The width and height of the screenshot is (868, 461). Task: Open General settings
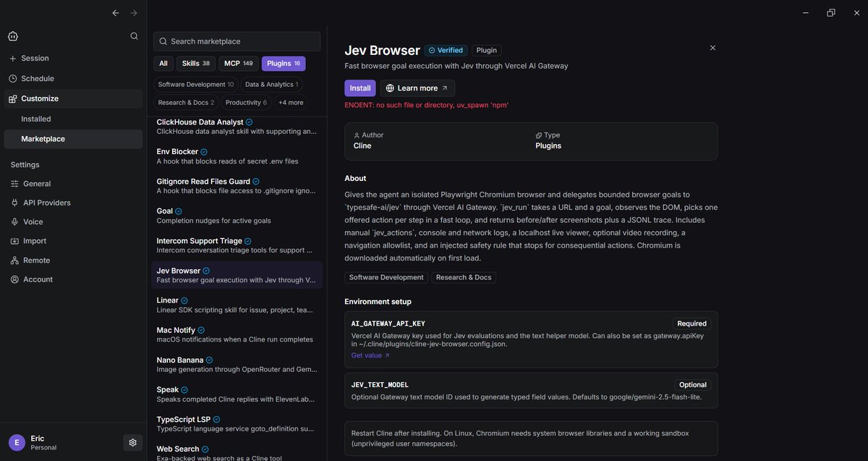72,184
